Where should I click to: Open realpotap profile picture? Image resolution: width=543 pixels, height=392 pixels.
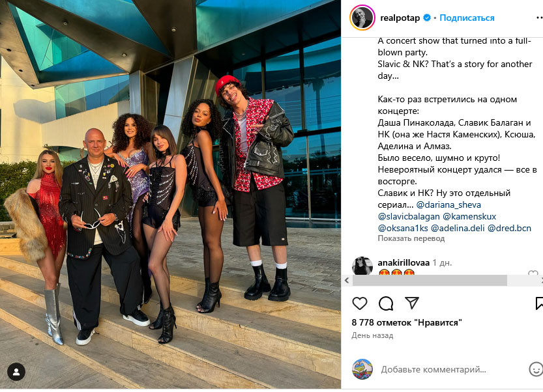[x=362, y=18]
